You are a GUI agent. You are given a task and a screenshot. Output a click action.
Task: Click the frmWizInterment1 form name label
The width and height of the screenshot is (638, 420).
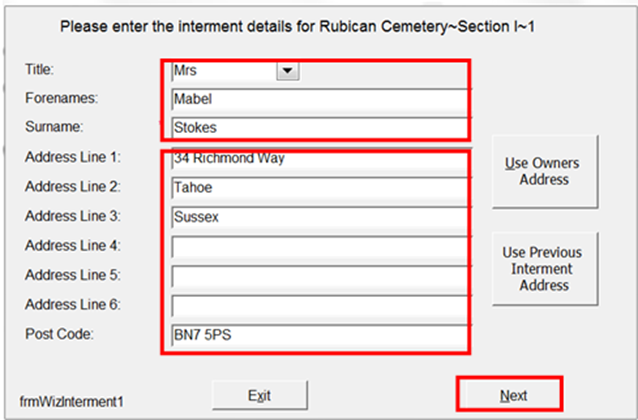(x=73, y=400)
